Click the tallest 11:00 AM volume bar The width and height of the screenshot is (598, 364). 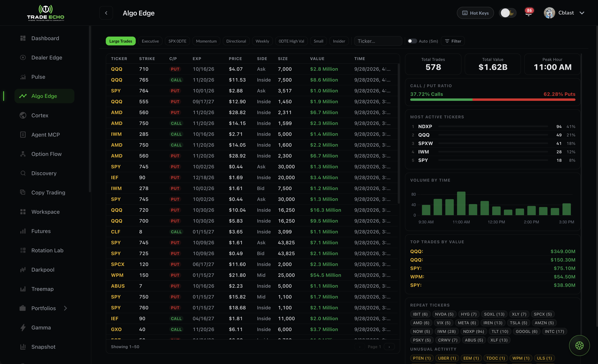461,203
